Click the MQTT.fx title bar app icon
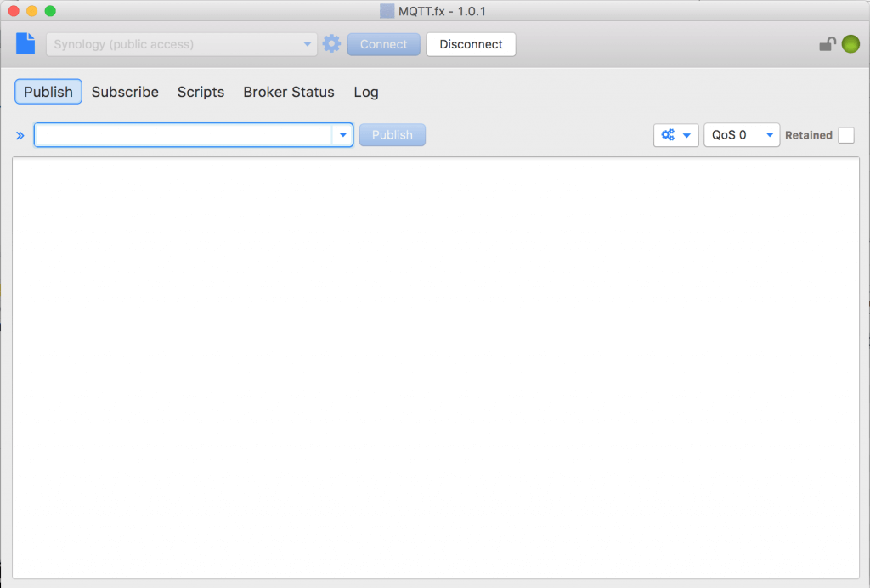This screenshot has height=588, width=870. [387, 11]
